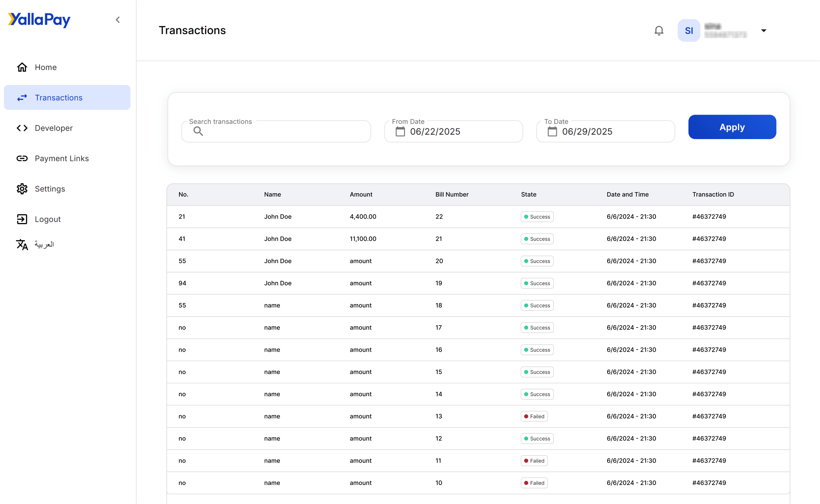Select Logout from the sidebar
Viewport: 820px width, 504px height.
coord(47,219)
